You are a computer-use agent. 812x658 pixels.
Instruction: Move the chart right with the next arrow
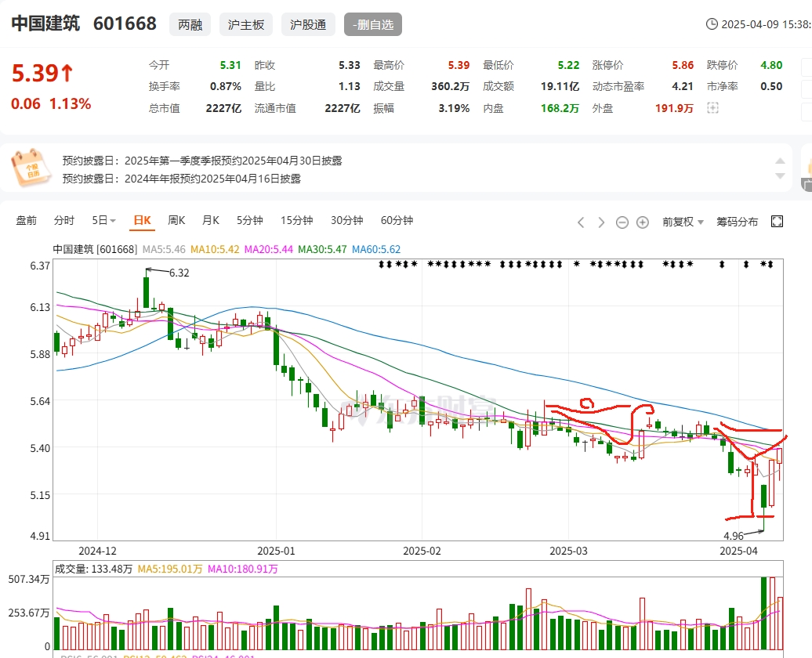tap(601, 222)
